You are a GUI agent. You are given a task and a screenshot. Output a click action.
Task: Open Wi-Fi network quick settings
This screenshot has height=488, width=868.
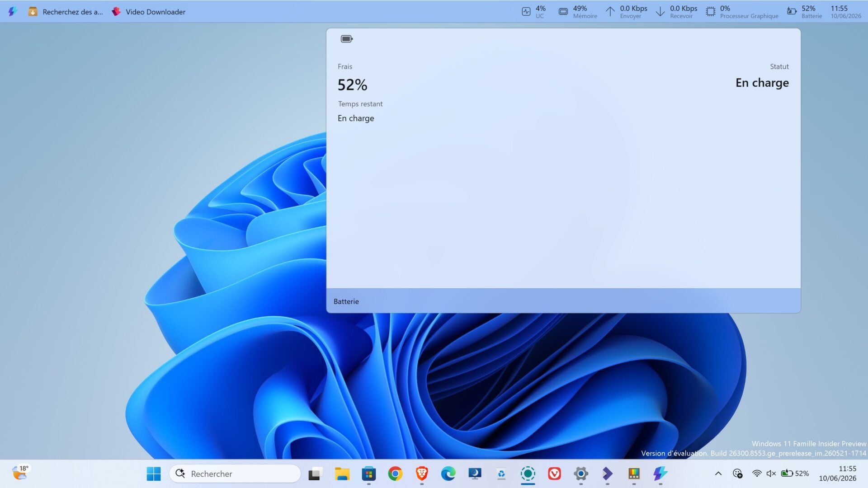pos(757,474)
